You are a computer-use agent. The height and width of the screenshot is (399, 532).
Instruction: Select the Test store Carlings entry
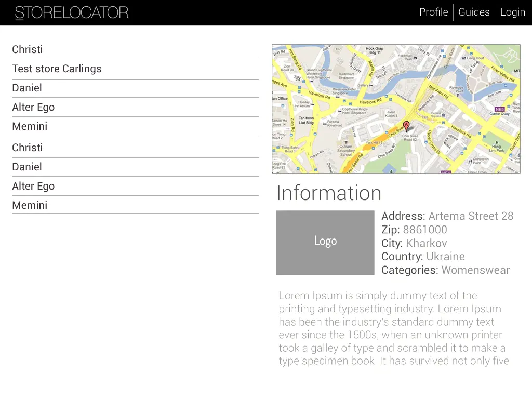57,69
